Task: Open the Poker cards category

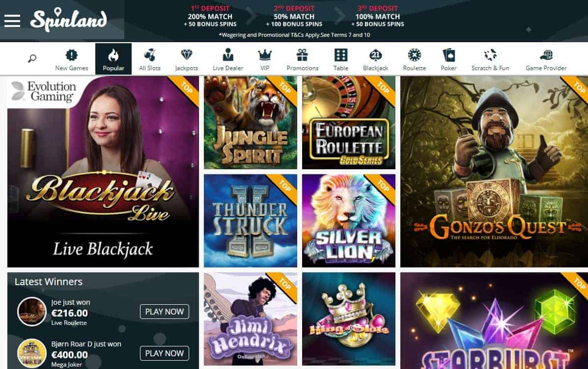Action: [x=448, y=59]
